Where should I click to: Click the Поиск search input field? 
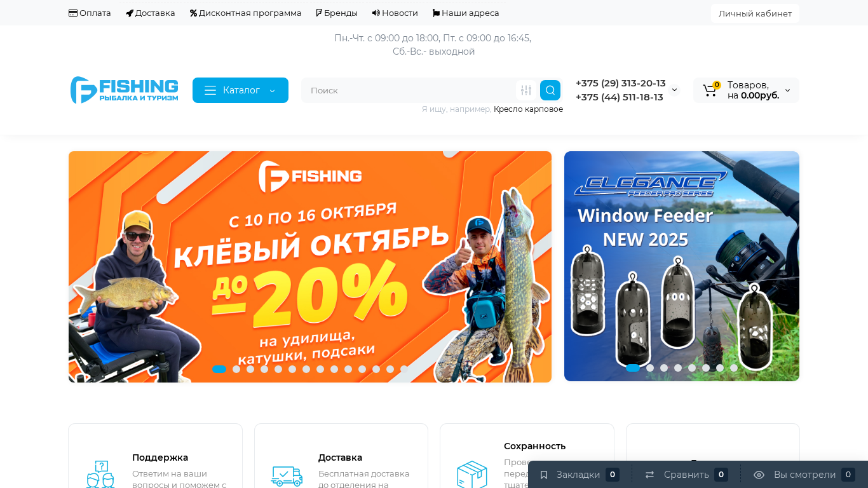pyautogui.click(x=410, y=90)
